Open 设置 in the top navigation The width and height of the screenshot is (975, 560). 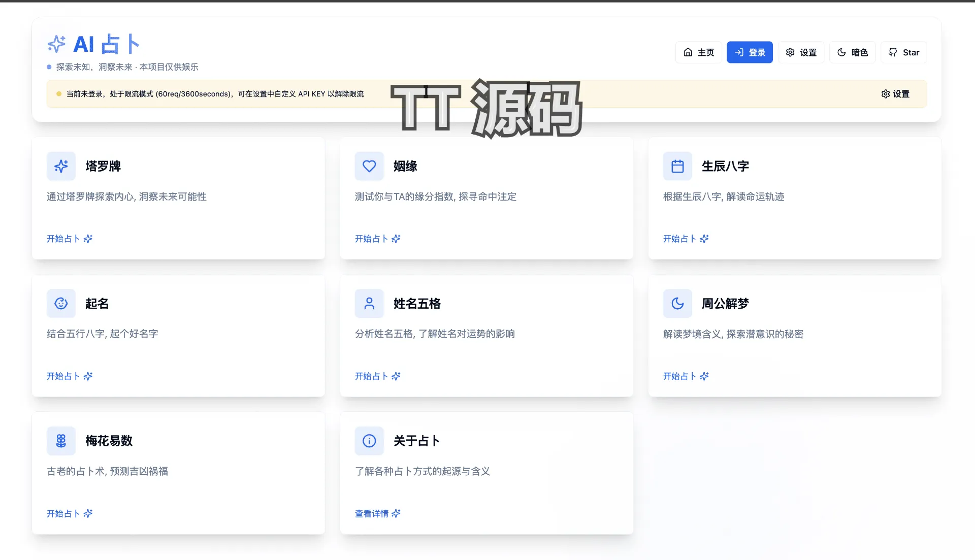click(x=801, y=52)
